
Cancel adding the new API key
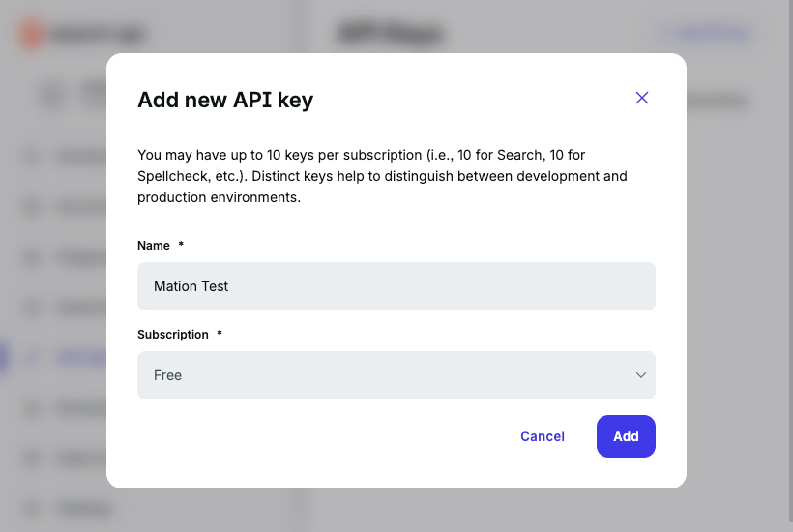coord(543,436)
